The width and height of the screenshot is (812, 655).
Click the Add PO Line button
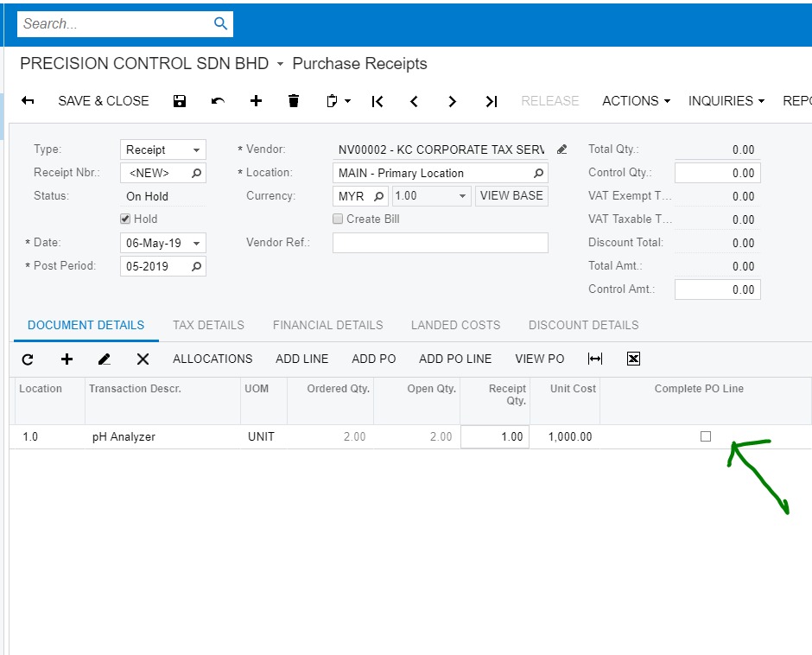pos(455,359)
